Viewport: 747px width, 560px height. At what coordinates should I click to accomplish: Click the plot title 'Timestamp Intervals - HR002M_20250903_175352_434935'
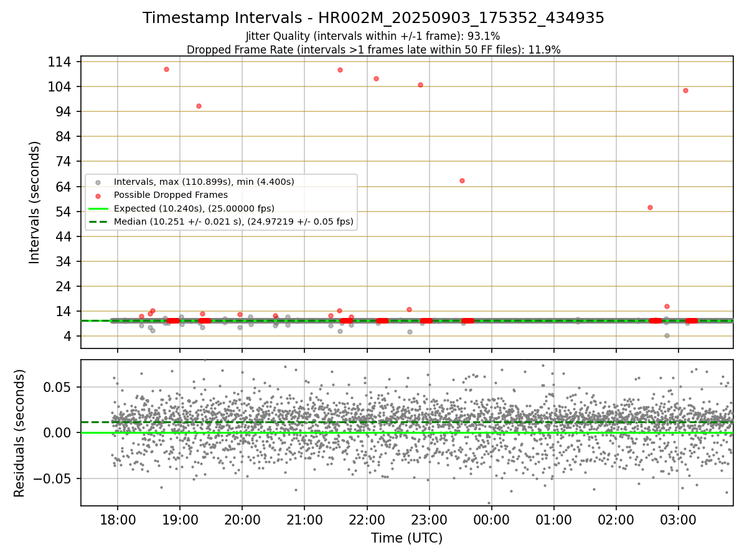point(374,18)
